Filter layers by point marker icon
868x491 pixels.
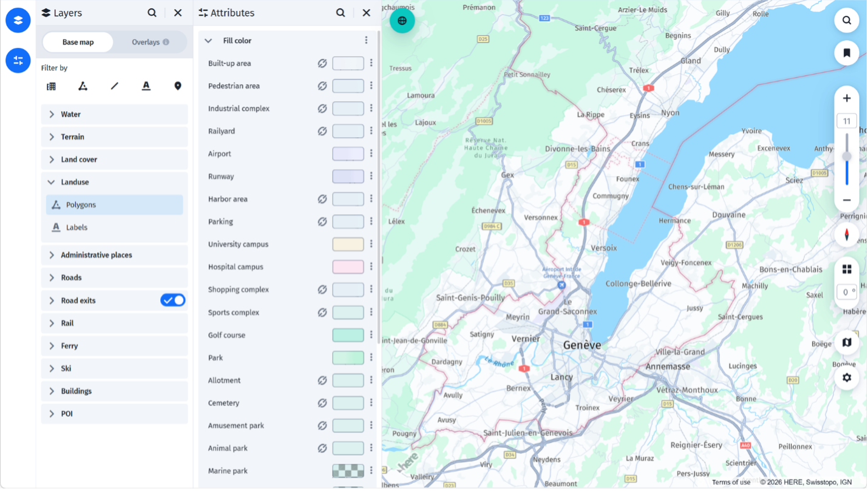(178, 86)
